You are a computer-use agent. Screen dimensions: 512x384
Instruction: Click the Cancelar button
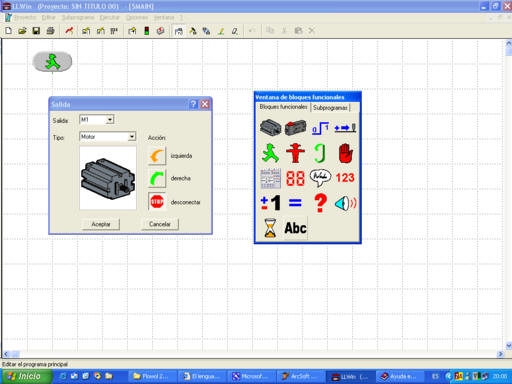point(160,224)
